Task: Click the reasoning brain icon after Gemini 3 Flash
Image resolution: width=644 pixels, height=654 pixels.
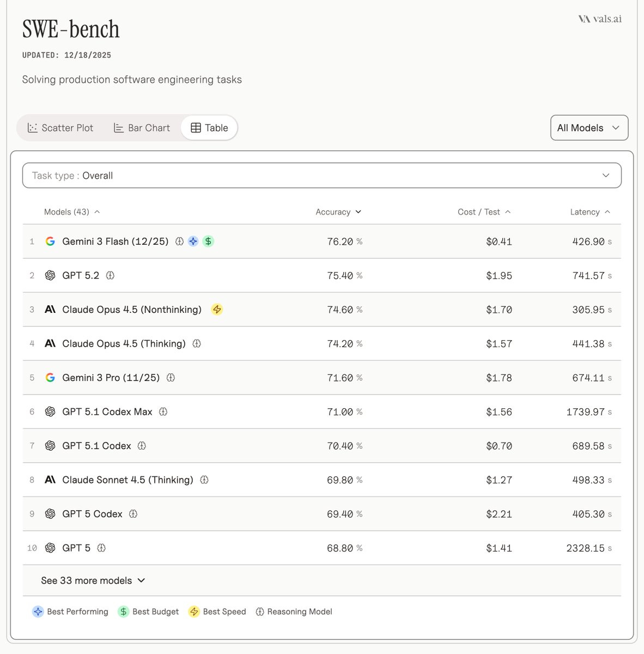Action: [179, 241]
